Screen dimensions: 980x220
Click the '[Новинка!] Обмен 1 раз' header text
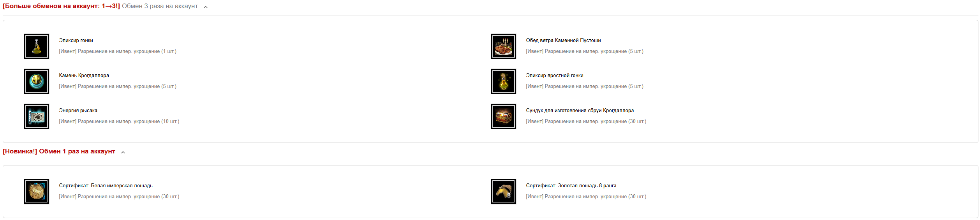pyautogui.click(x=59, y=151)
